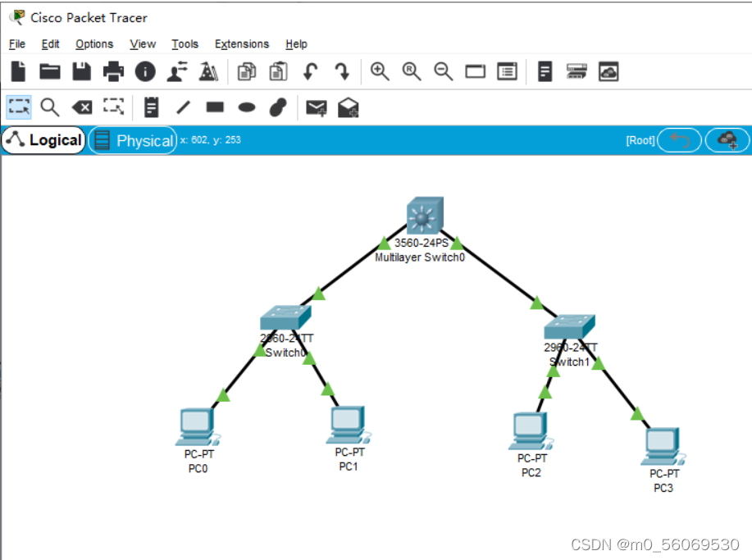The image size is (752, 560).
Task: Select the 2960-24TT Switch0 device
Action: 285,317
